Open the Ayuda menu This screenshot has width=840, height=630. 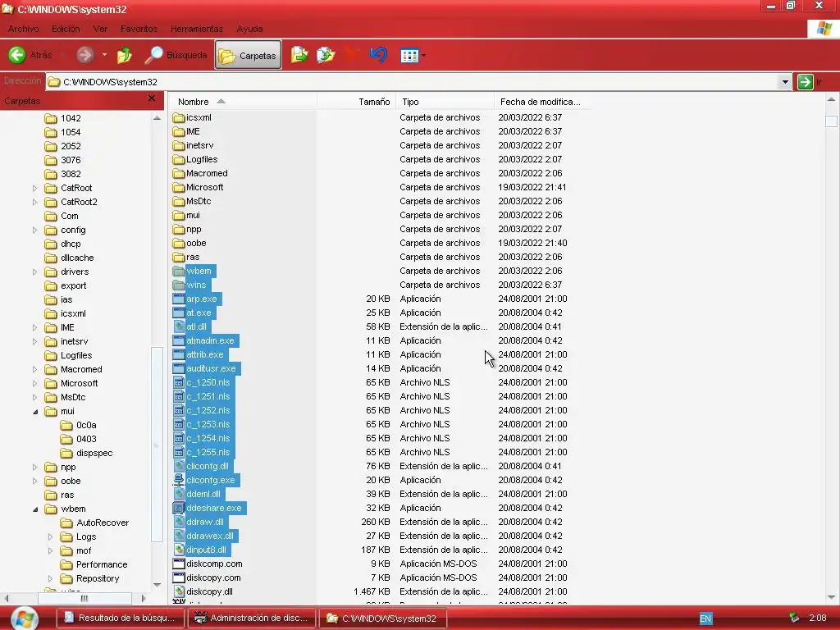click(249, 29)
